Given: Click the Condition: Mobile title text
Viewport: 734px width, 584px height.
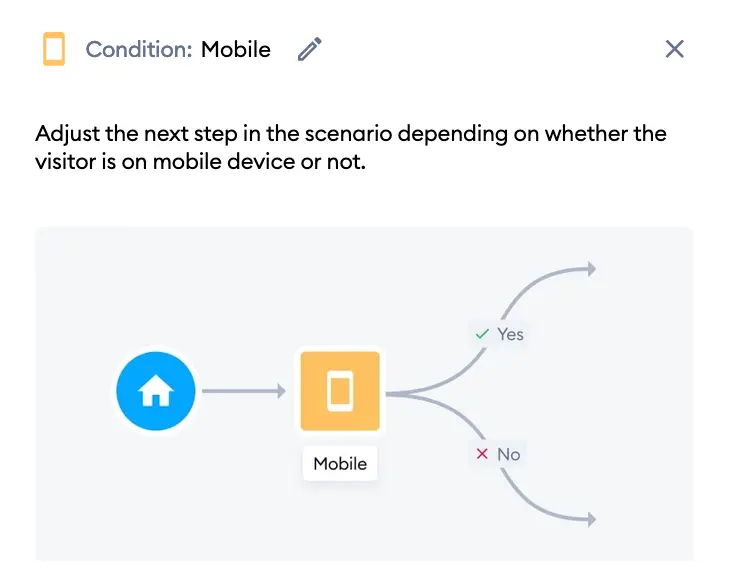Looking at the screenshot, I should pyautogui.click(x=178, y=49).
